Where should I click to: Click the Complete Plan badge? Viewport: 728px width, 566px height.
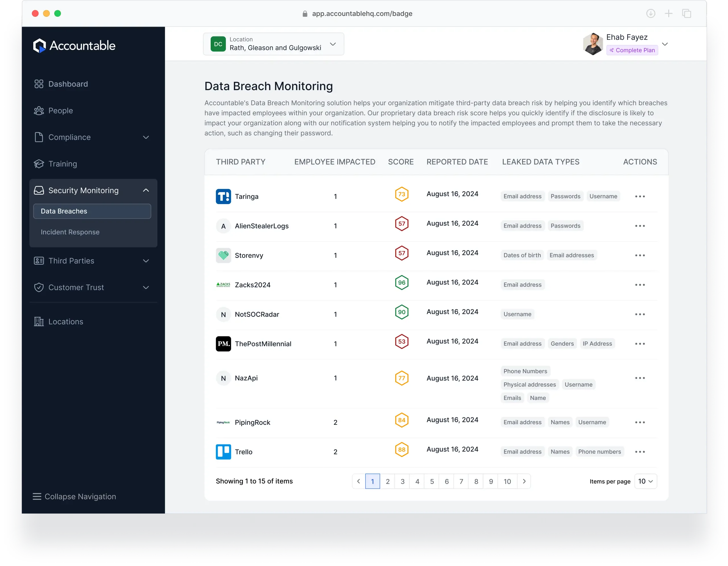pyautogui.click(x=632, y=50)
